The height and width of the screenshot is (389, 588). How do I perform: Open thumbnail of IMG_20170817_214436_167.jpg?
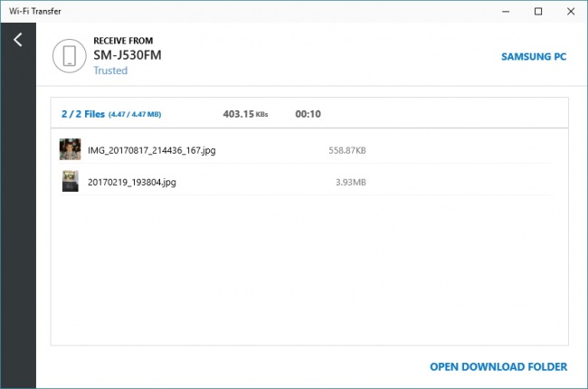click(71, 149)
